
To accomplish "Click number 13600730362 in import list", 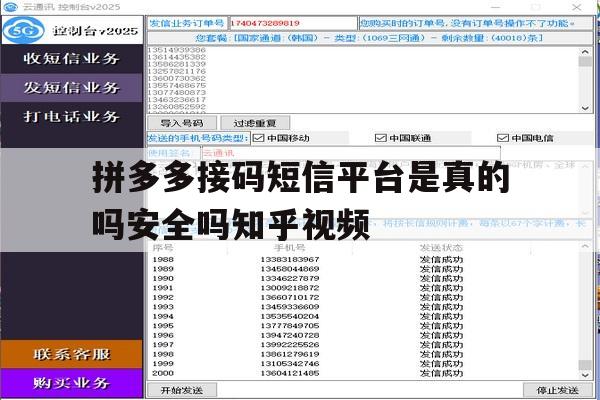I will pos(177,78).
